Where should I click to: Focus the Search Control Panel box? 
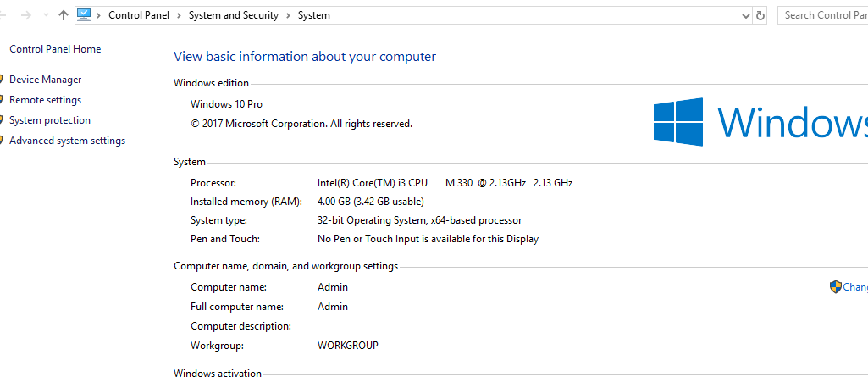point(823,15)
